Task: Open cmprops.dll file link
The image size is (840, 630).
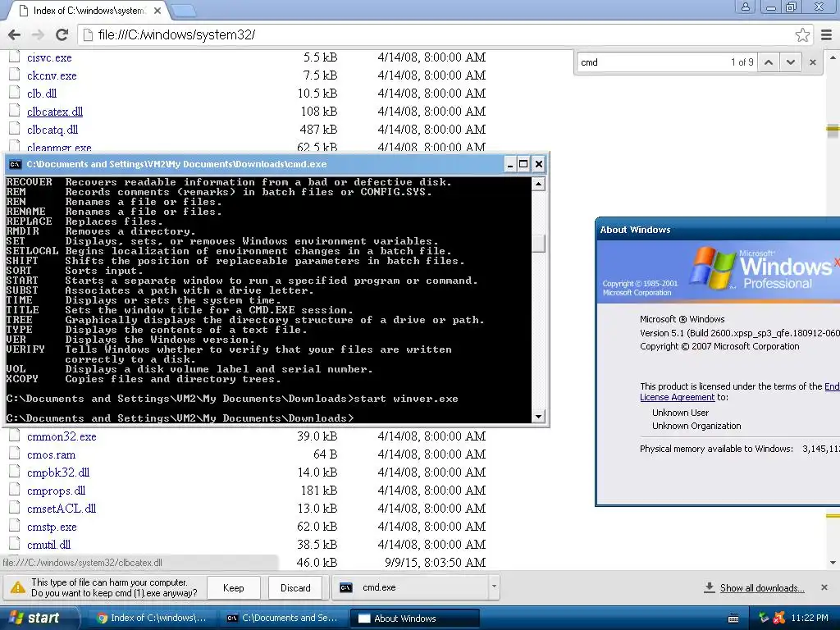Action: pyautogui.click(x=57, y=491)
